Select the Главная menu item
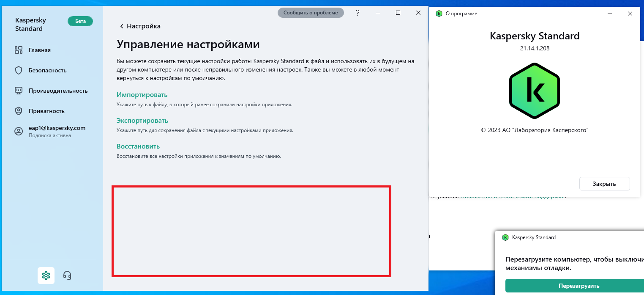 [40, 50]
